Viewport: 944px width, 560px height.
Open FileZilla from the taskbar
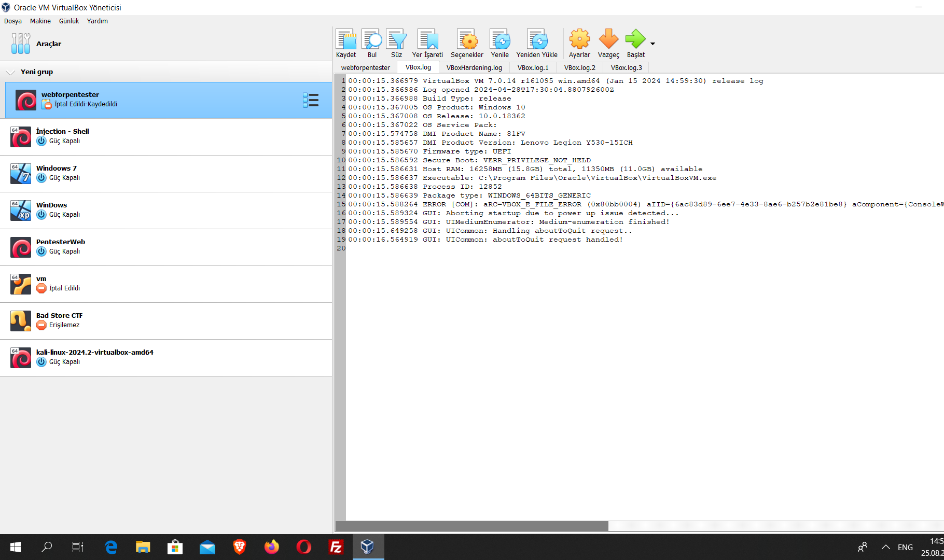pyautogui.click(x=336, y=547)
